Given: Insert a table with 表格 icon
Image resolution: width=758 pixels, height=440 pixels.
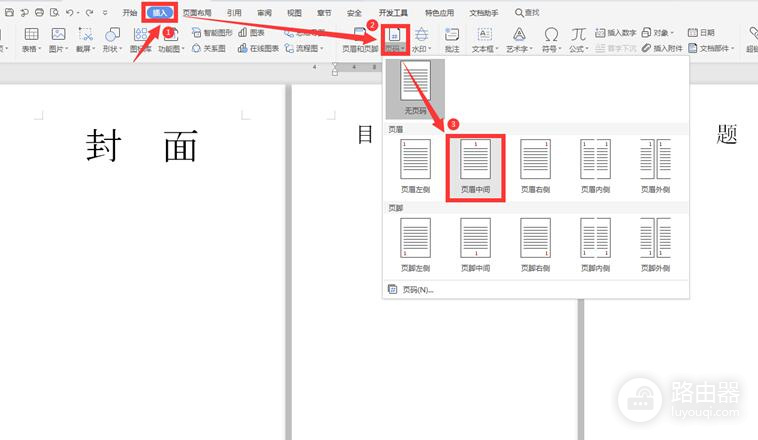Looking at the screenshot, I should pyautogui.click(x=31, y=34).
